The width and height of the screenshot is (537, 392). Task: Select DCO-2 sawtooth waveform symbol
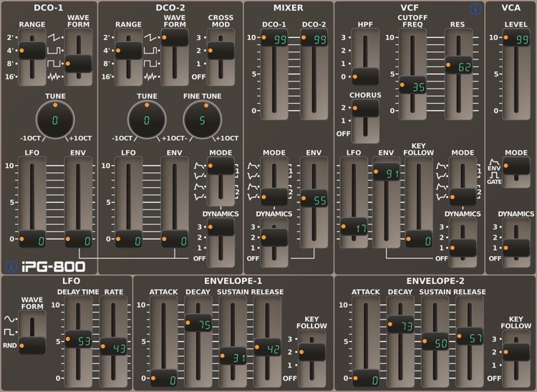(151, 37)
